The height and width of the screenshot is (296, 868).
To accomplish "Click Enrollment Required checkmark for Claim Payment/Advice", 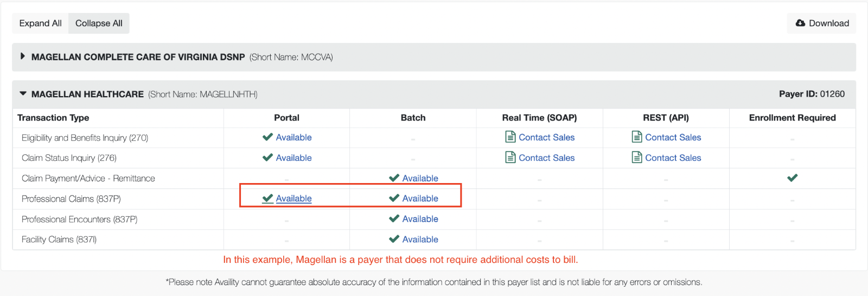I will [x=793, y=178].
